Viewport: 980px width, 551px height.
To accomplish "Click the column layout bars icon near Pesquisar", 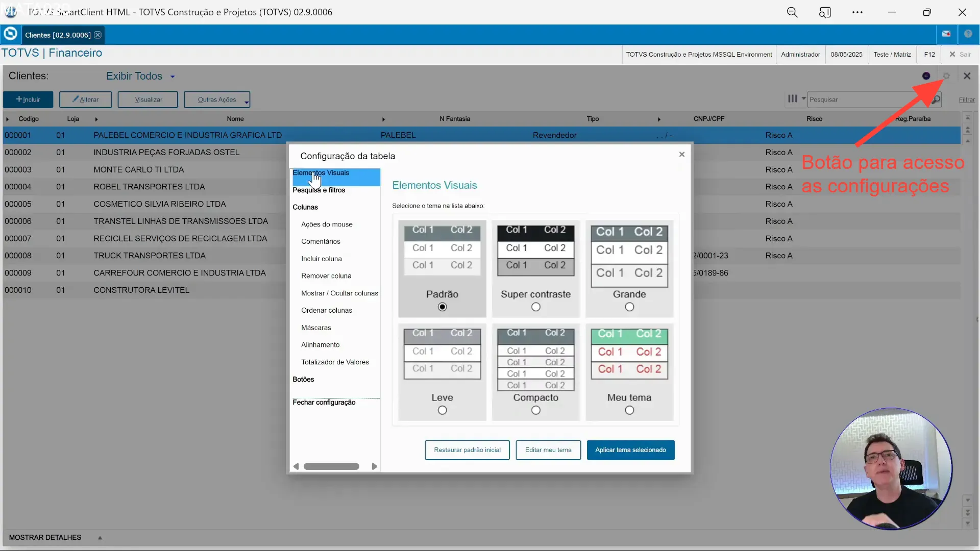I will (x=794, y=99).
